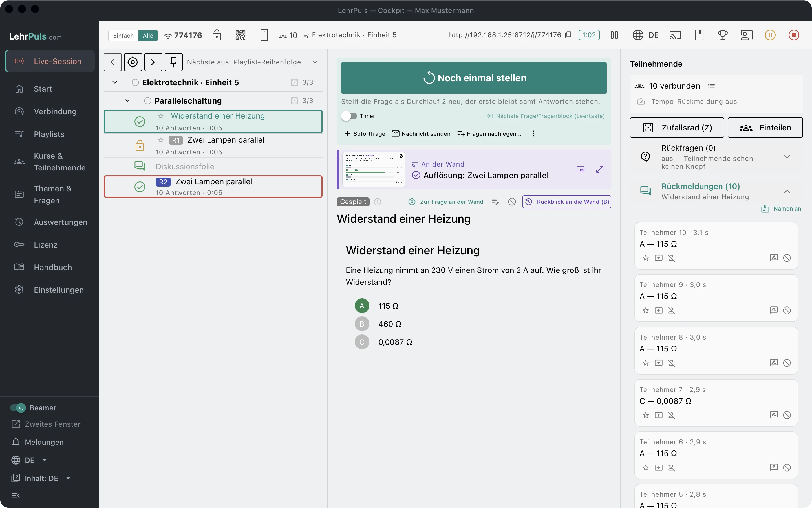The width and height of the screenshot is (812, 508).
Task: Open the phone preview icon
Action: 264,35
